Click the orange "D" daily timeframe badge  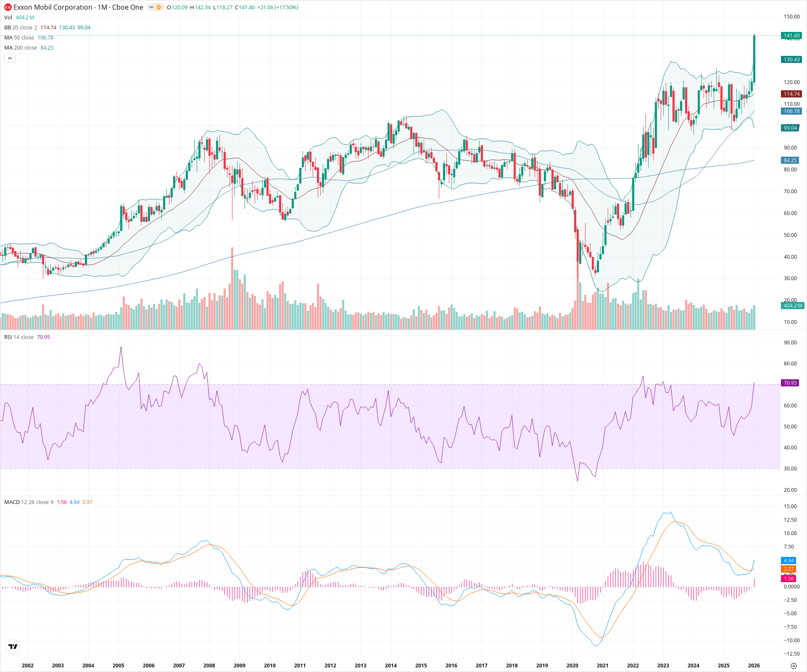pos(158,7)
